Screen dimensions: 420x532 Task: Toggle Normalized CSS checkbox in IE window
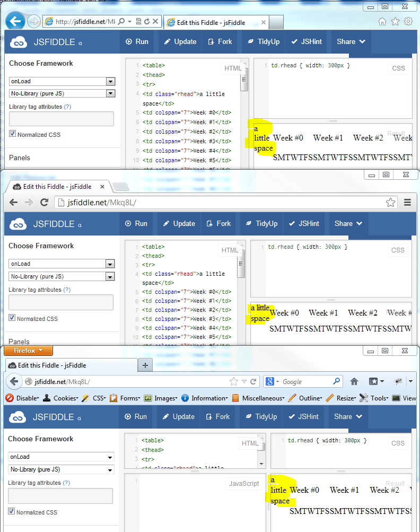tap(13, 134)
